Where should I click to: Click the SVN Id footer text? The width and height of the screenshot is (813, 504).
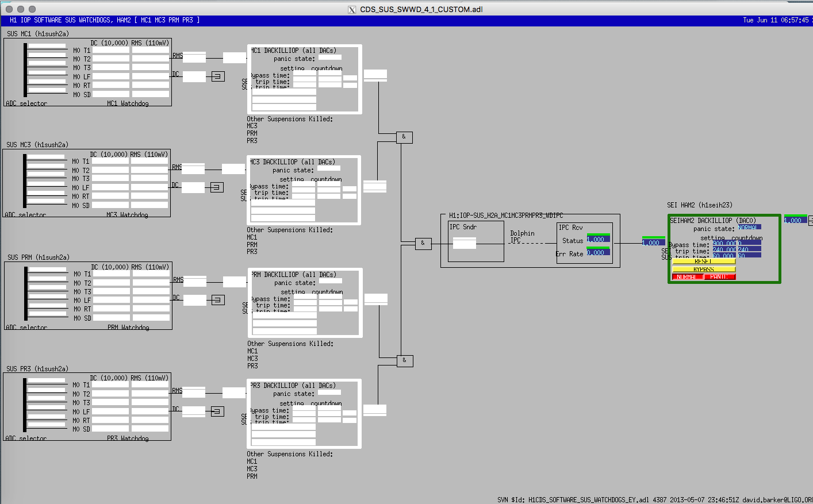655,500
